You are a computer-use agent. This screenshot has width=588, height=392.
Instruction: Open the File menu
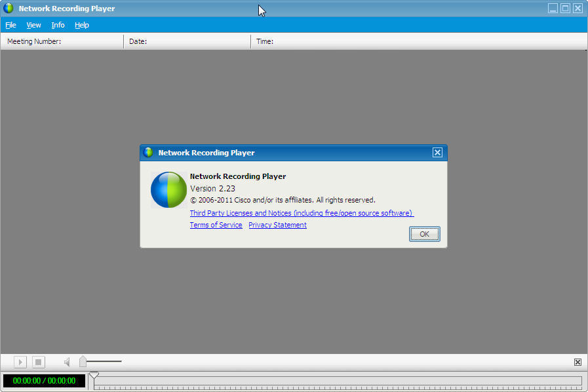[x=10, y=25]
